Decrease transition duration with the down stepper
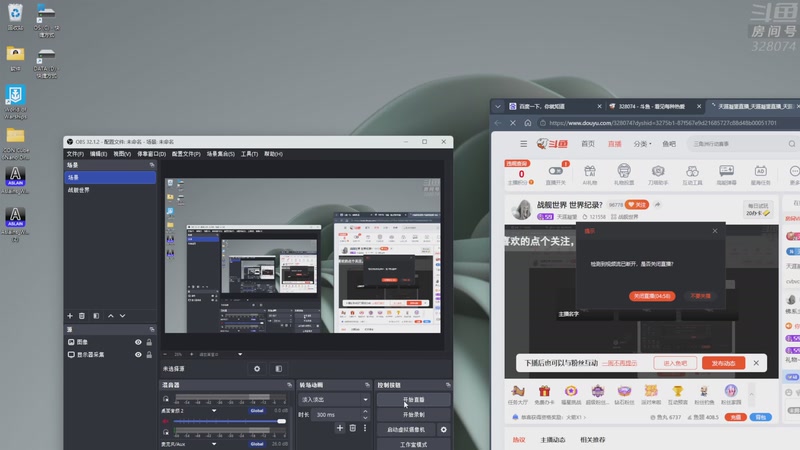 coord(365,418)
